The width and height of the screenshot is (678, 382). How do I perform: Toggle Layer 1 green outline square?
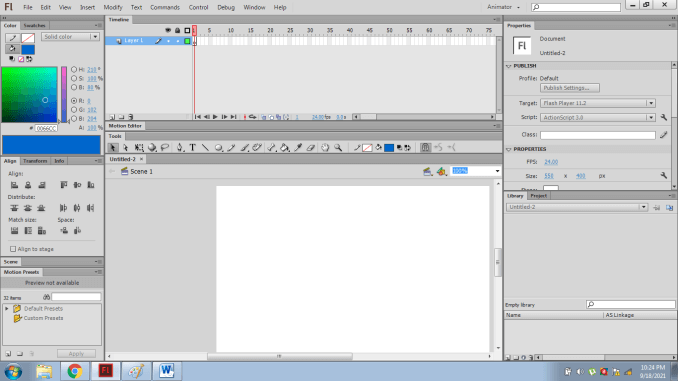(187, 41)
